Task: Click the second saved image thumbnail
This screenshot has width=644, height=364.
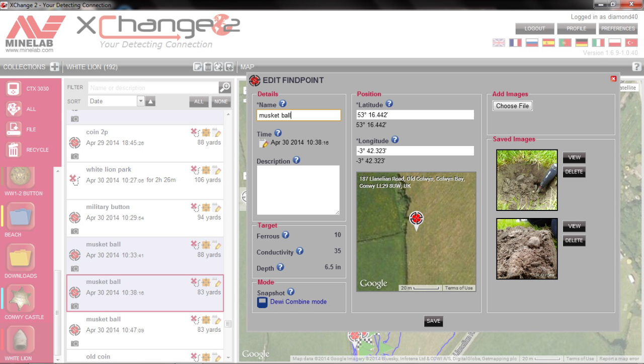Action: [527, 249]
